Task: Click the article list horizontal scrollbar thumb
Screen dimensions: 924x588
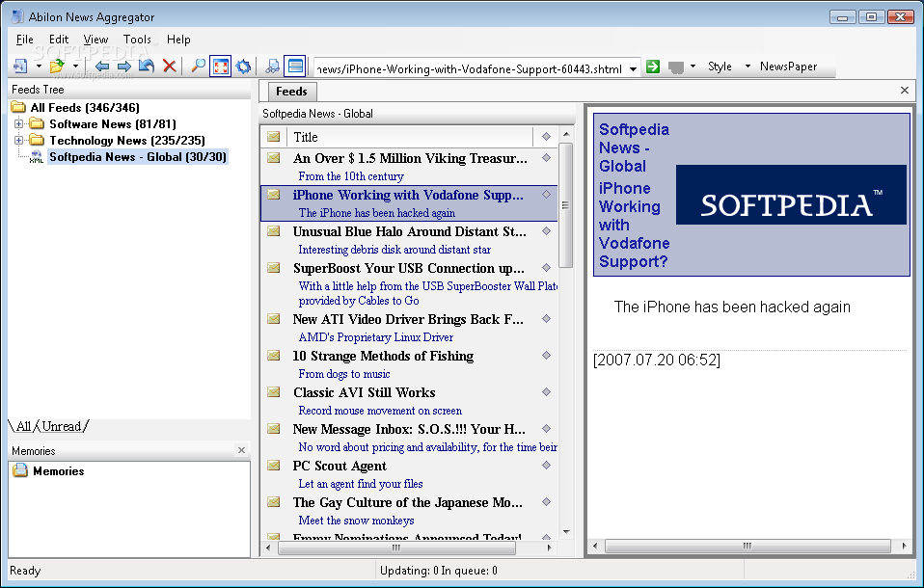Action: coord(396,548)
